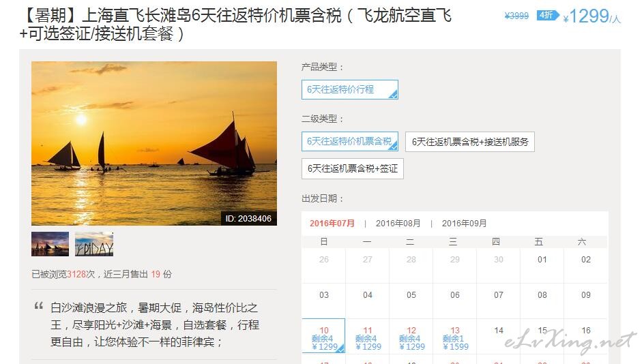
Task: Click the ¥1299 per person price
Action: click(592, 16)
